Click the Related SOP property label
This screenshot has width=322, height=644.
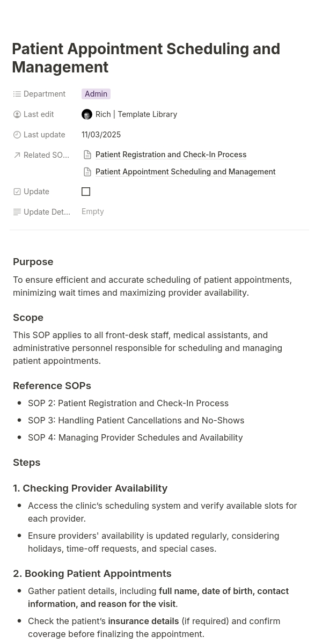(46, 155)
